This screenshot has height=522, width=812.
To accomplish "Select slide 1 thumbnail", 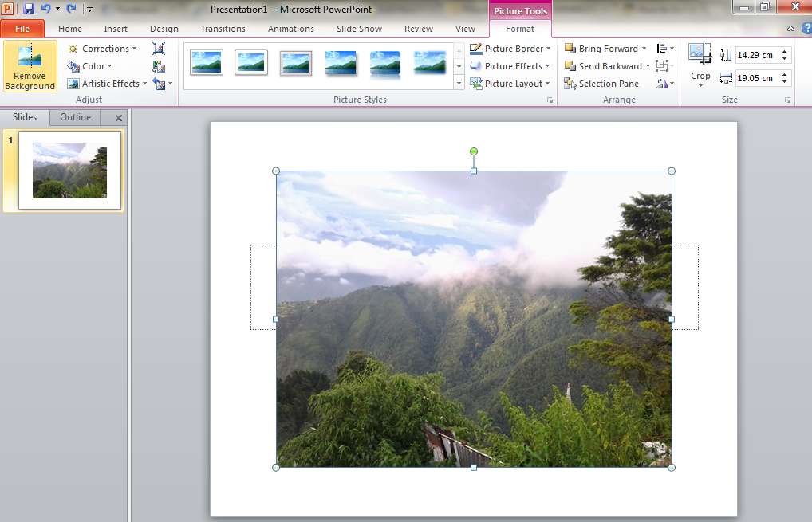I will coord(69,171).
